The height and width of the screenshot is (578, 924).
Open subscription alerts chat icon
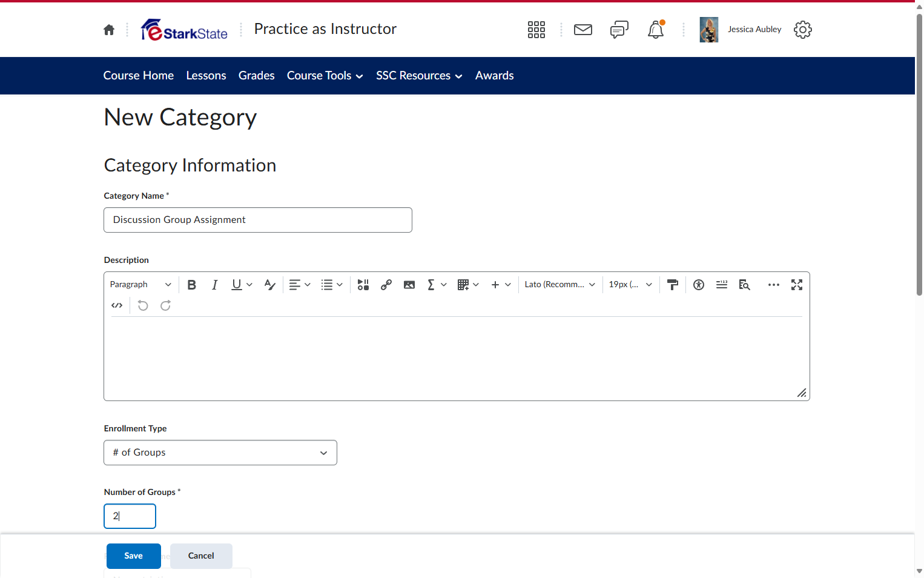pos(619,30)
